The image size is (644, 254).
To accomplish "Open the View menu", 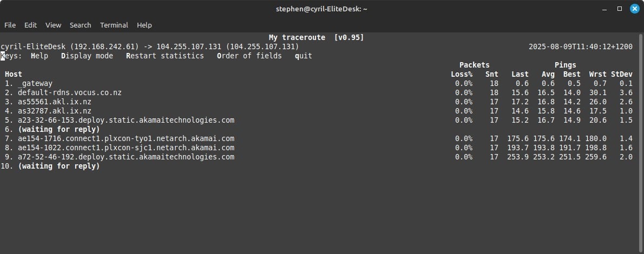I will 54,25.
